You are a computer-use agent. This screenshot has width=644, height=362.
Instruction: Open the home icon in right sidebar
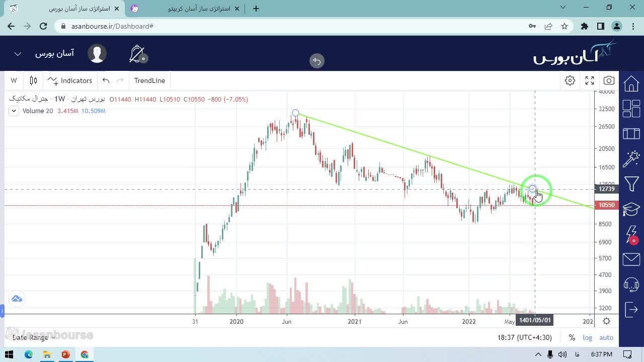(x=631, y=83)
